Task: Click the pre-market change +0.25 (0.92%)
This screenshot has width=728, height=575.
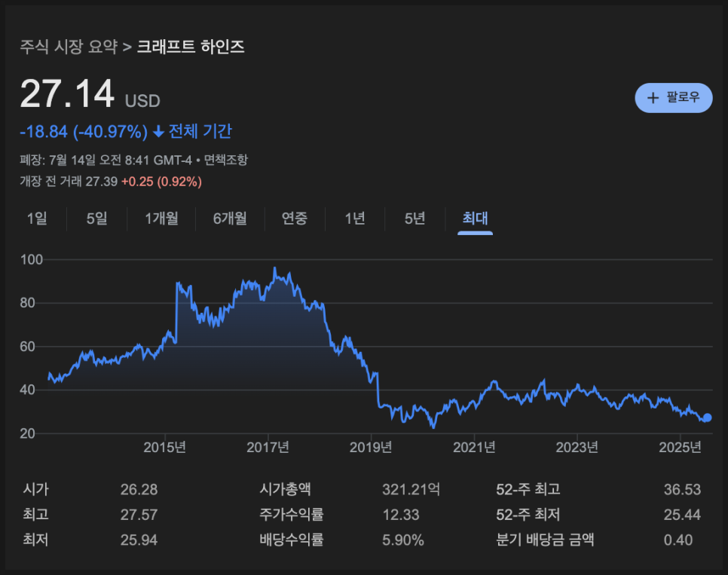Action: 161,182
